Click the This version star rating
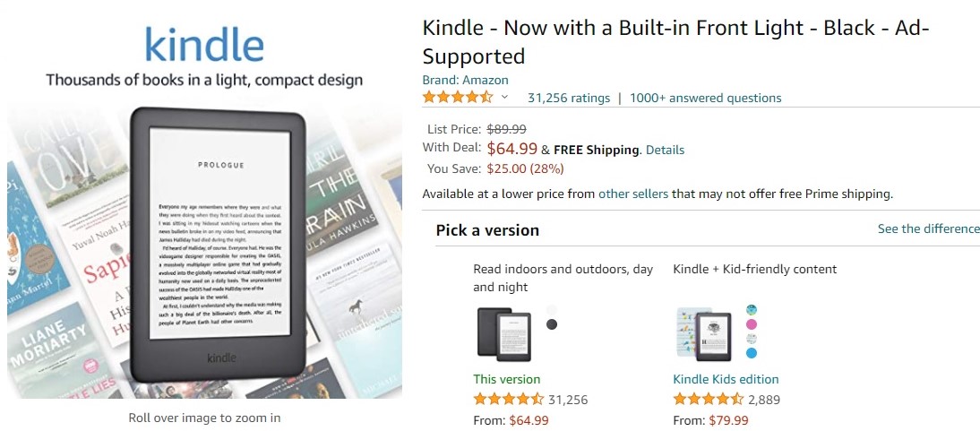The image size is (980, 431). pyautogui.click(x=508, y=400)
